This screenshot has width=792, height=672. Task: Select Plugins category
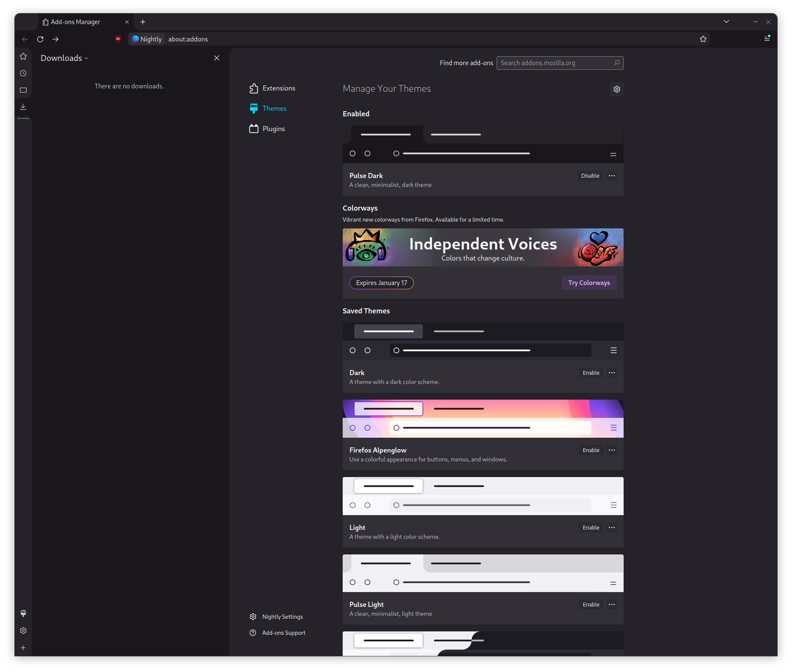(x=267, y=129)
